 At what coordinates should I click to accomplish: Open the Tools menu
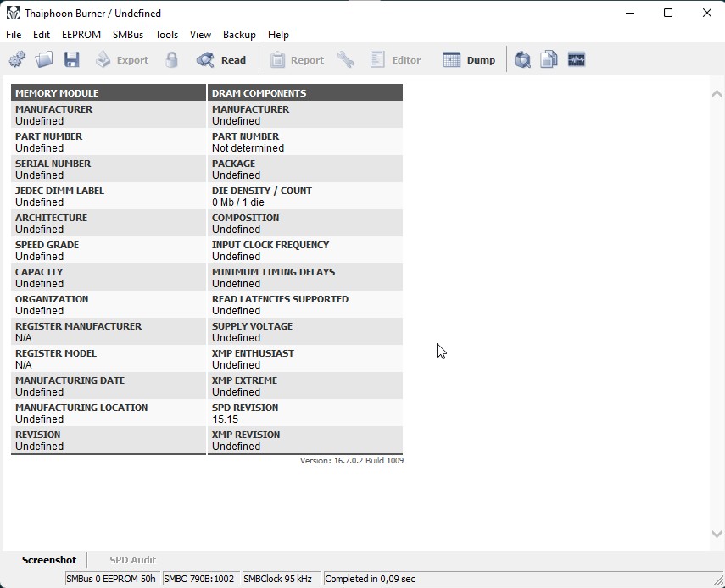(166, 35)
